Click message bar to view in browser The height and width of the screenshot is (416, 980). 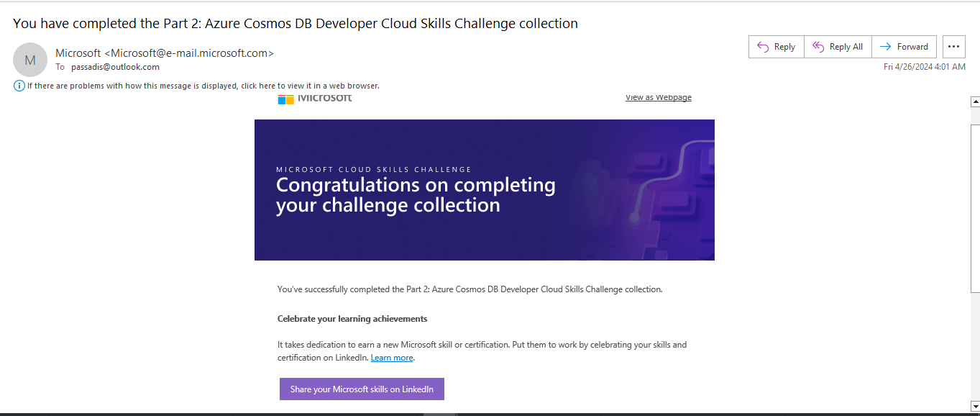tap(203, 86)
